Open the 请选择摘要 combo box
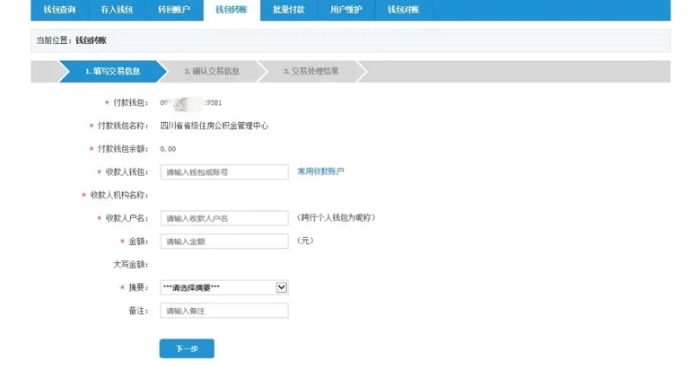Screen dimensions: 700x378 click(x=224, y=287)
